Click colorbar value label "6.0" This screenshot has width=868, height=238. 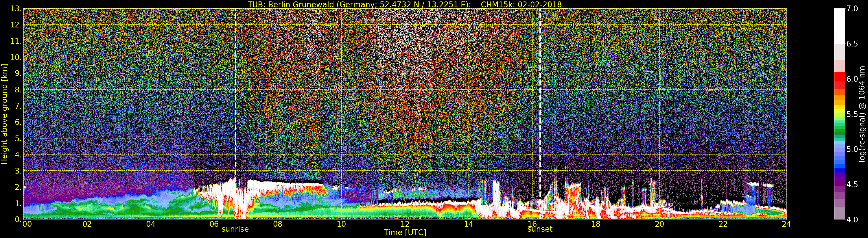pos(852,79)
